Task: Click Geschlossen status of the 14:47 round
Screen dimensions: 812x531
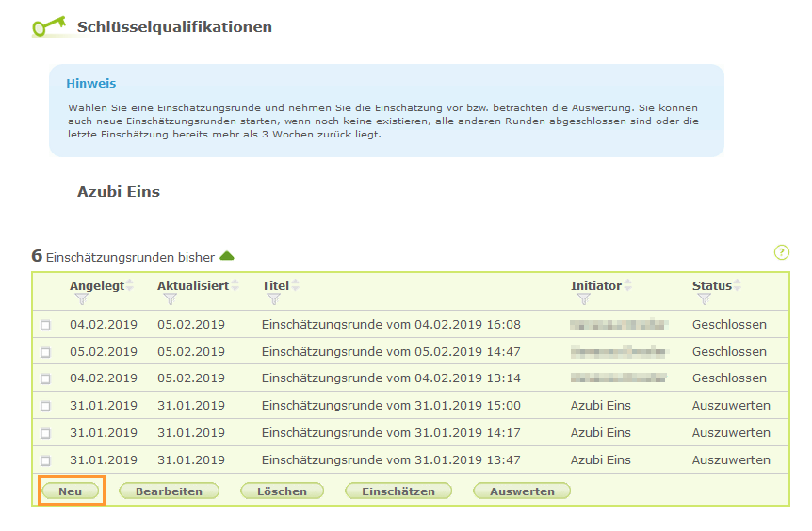Action: click(x=729, y=351)
